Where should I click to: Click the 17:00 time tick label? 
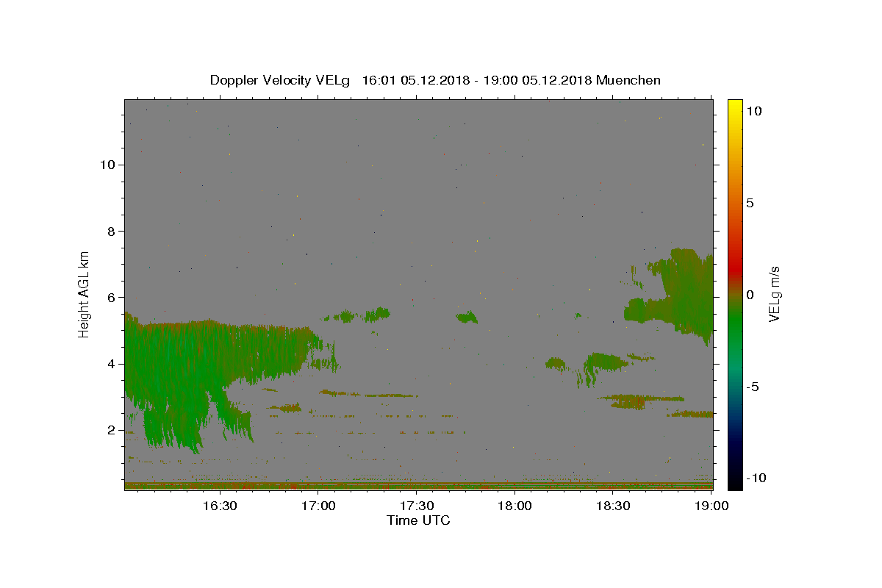318,506
